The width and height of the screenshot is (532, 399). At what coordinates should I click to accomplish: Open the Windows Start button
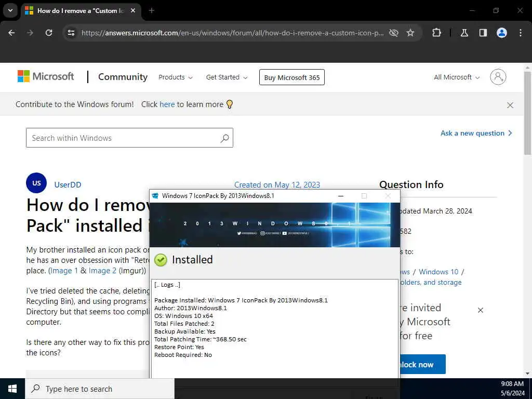pos(12,389)
